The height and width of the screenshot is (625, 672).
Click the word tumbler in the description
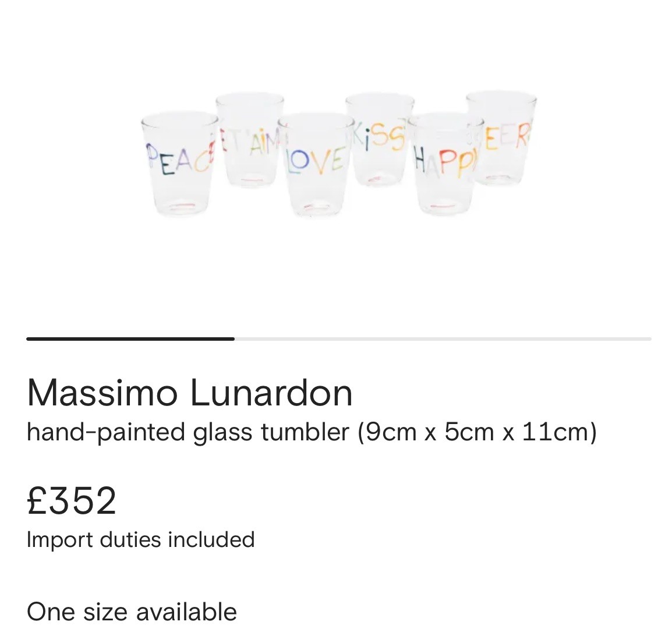pos(305,432)
